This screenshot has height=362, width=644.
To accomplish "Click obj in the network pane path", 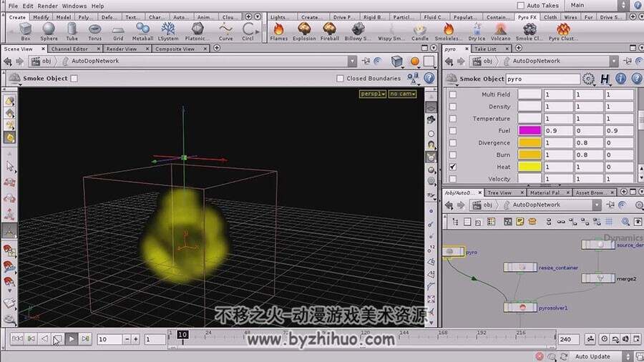I will click(487, 205).
